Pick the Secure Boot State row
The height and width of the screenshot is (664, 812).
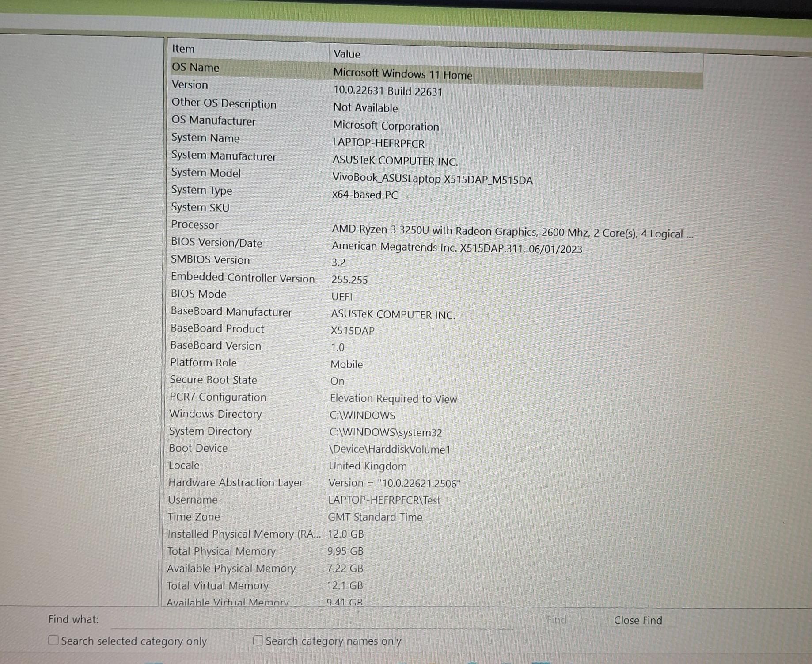click(213, 380)
